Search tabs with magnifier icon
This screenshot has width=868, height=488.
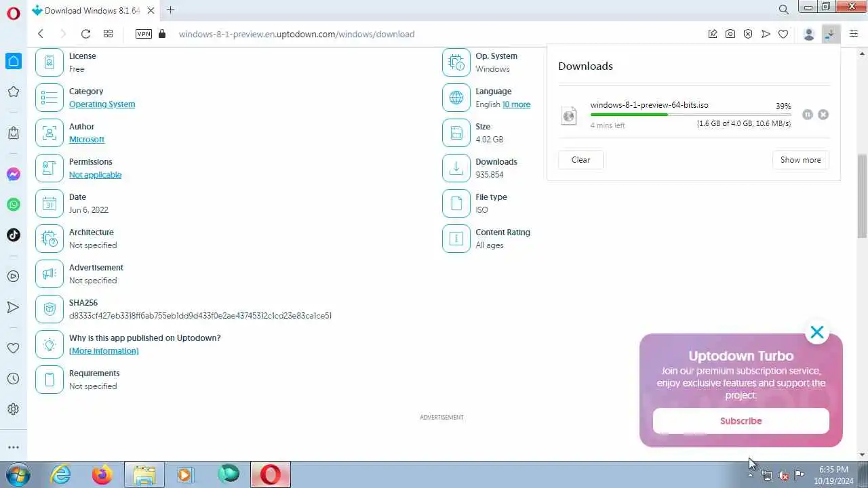pos(784,10)
